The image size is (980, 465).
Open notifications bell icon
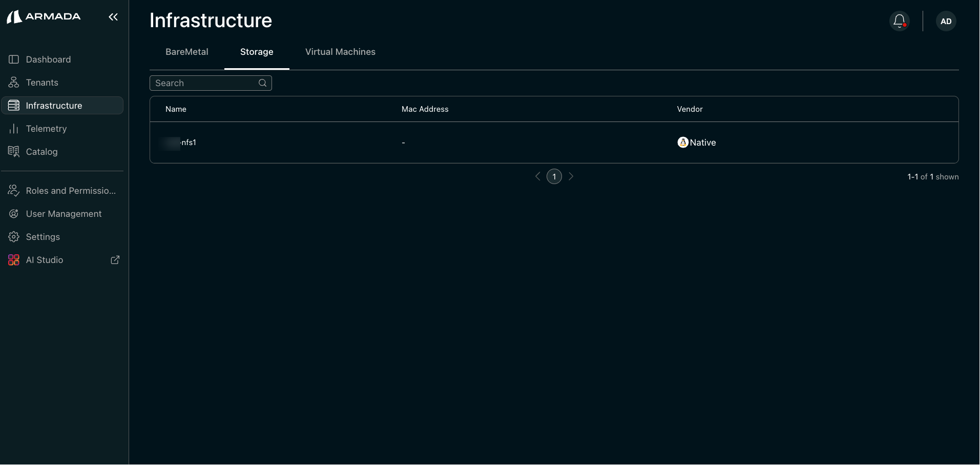pyautogui.click(x=899, y=21)
